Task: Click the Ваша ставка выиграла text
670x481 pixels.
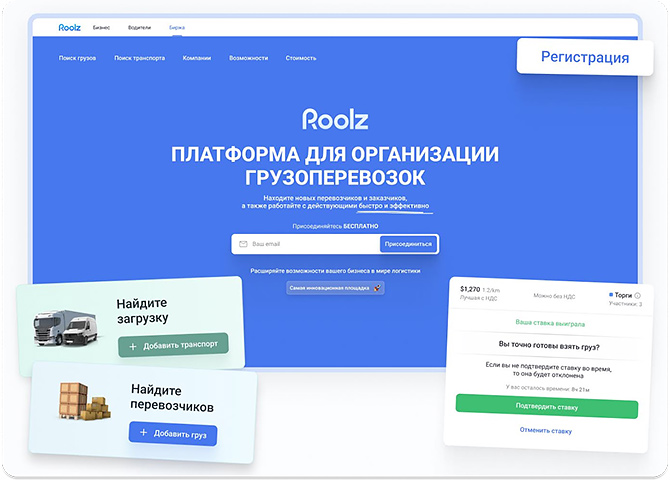Action: [x=550, y=323]
